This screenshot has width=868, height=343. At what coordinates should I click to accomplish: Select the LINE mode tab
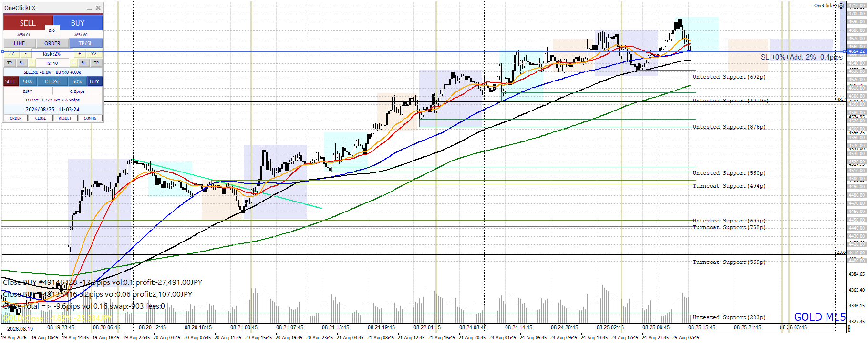click(x=20, y=43)
